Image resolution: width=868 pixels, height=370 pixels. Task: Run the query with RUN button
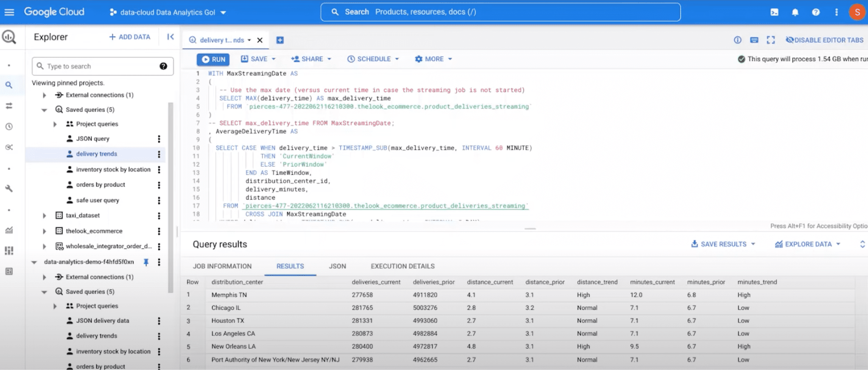[213, 59]
